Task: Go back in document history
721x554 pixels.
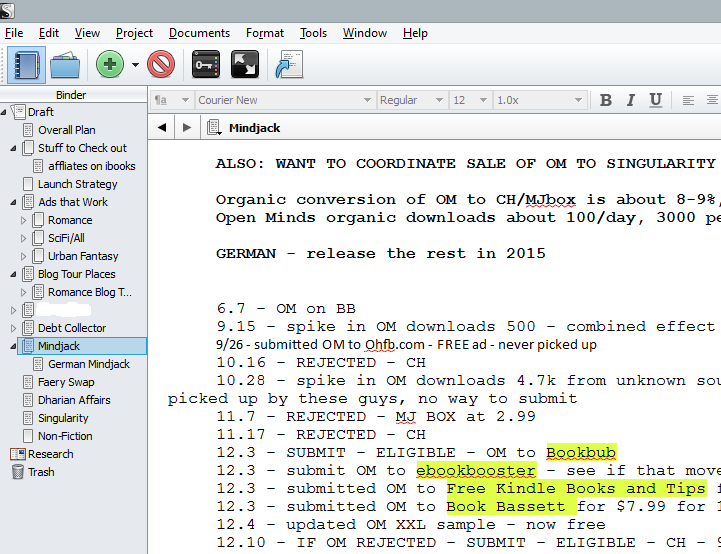Action: coord(163,127)
